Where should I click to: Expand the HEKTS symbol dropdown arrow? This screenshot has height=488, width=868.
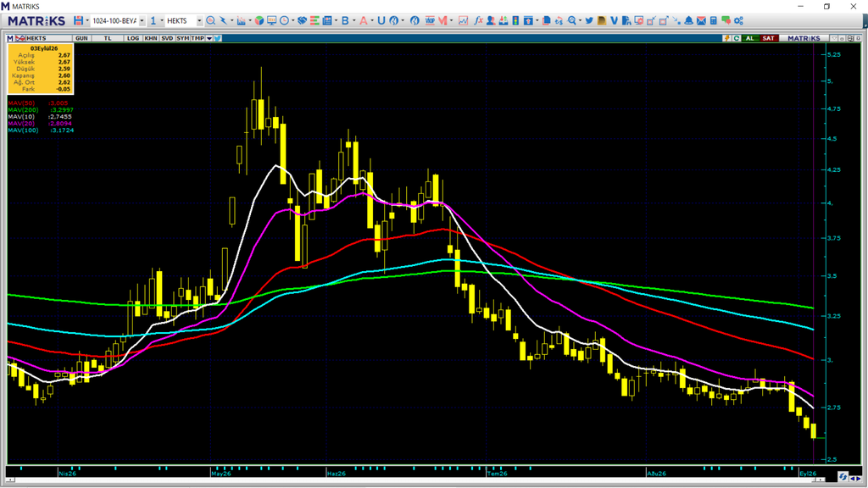click(x=199, y=21)
